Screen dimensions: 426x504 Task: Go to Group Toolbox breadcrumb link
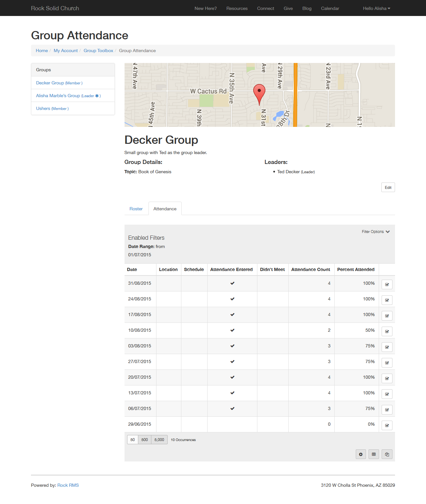tap(98, 50)
